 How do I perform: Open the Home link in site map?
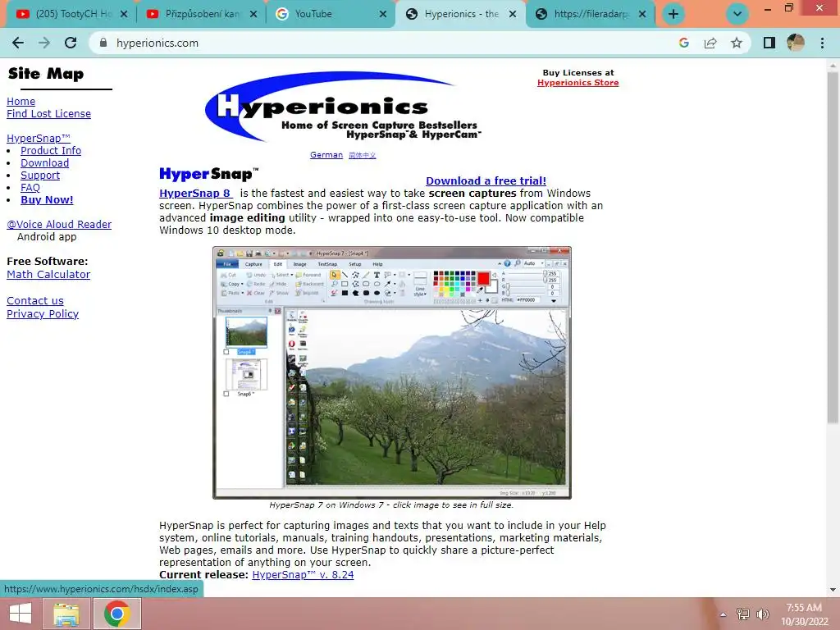coord(21,101)
